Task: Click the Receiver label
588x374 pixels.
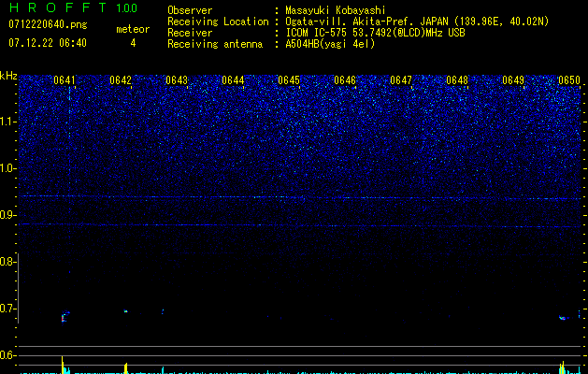Action: click(x=190, y=33)
